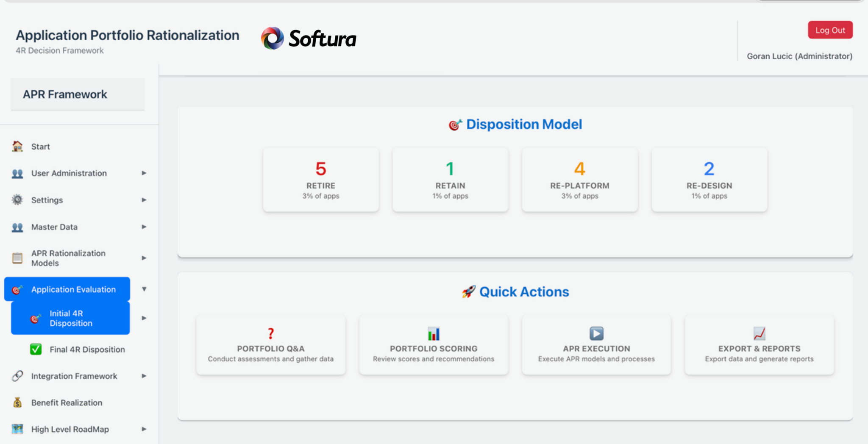The image size is (868, 444).
Task: Click the line chart Export & Reports icon
Action: click(759, 333)
